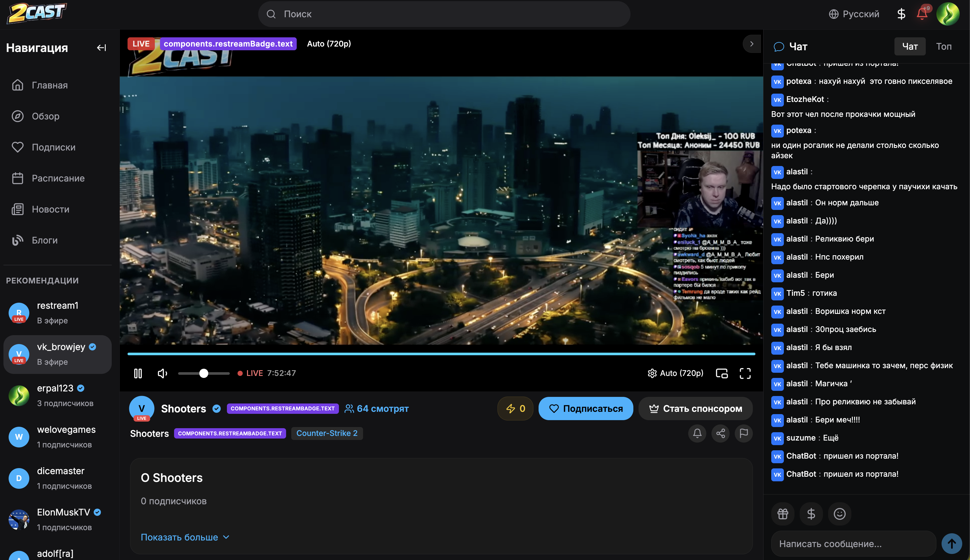Adjust the volume slider knob
The height and width of the screenshot is (560, 970).
pyautogui.click(x=204, y=373)
